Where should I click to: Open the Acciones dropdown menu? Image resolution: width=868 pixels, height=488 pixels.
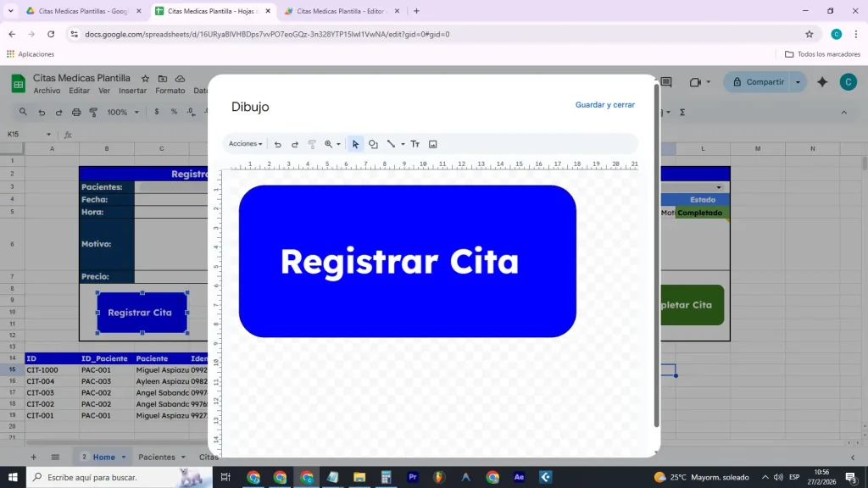pos(244,144)
